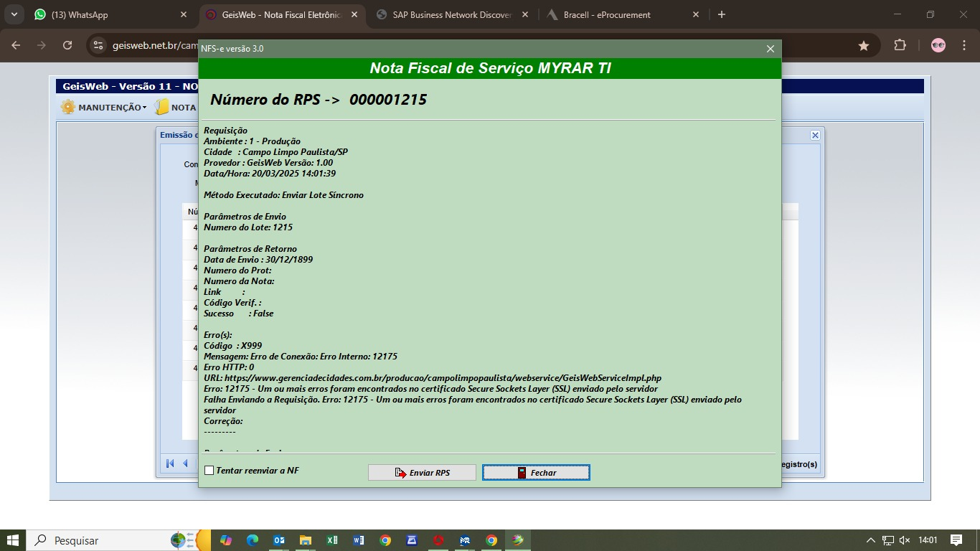The width and height of the screenshot is (980, 551).
Task: Click the 'Número do RPS -> 000001215' heading
Action: [x=319, y=100]
